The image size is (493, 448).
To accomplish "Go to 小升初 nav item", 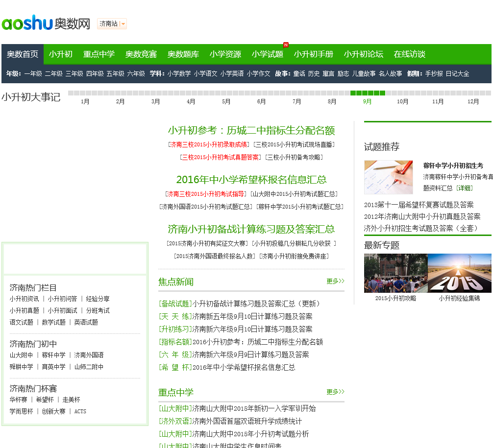I will point(61,54).
